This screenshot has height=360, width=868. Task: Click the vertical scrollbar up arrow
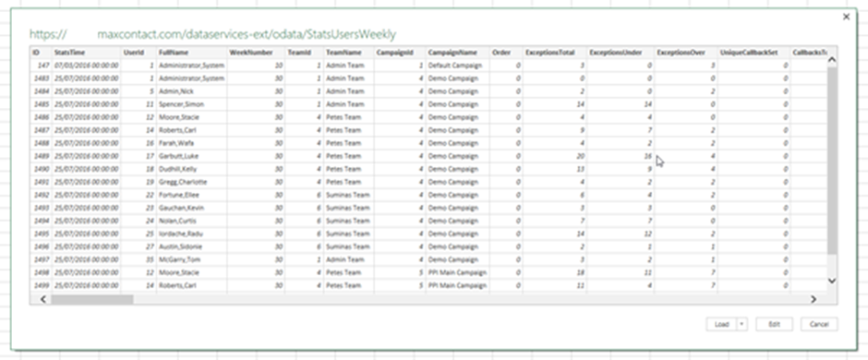point(831,60)
